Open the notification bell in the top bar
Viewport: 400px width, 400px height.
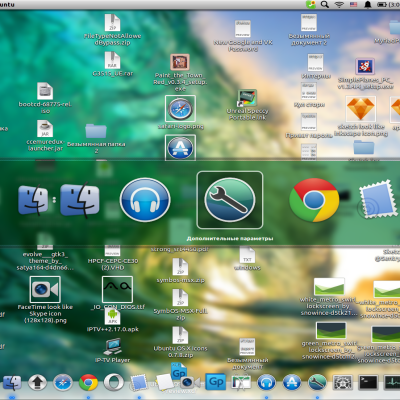pos(368,4)
